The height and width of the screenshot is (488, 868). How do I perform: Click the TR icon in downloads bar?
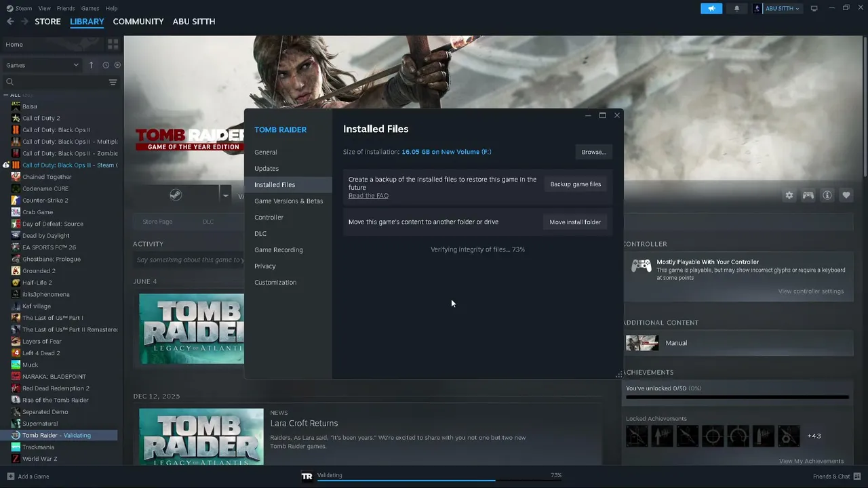coord(307,476)
